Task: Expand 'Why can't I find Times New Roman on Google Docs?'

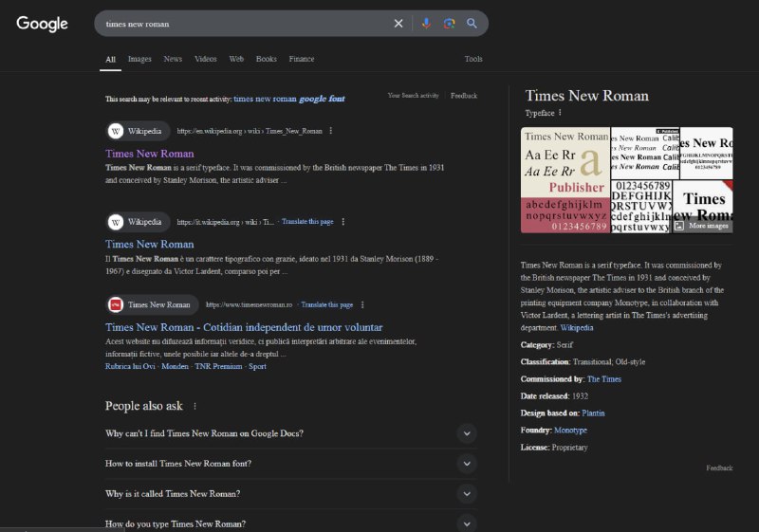Action: click(291, 433)
